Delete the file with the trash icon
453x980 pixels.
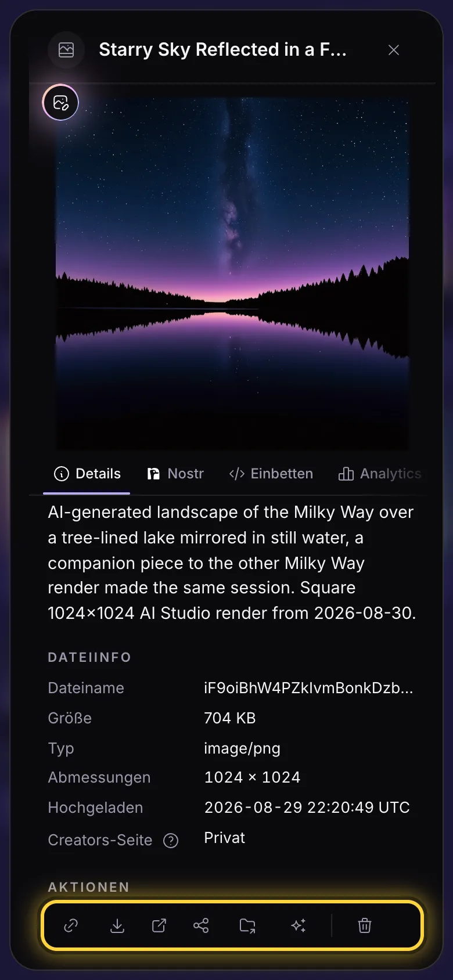(365, 925)
